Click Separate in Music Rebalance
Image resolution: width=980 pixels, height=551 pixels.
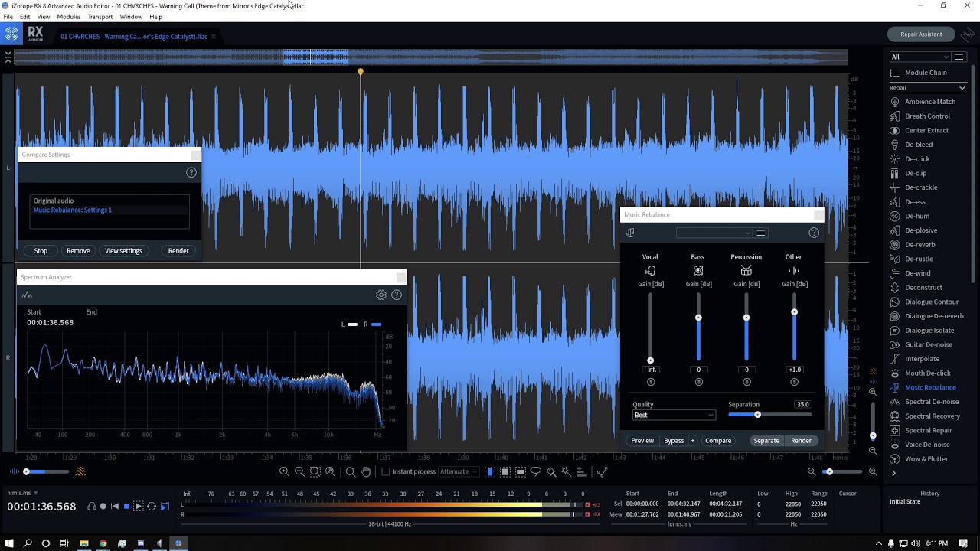coord(766,441)
